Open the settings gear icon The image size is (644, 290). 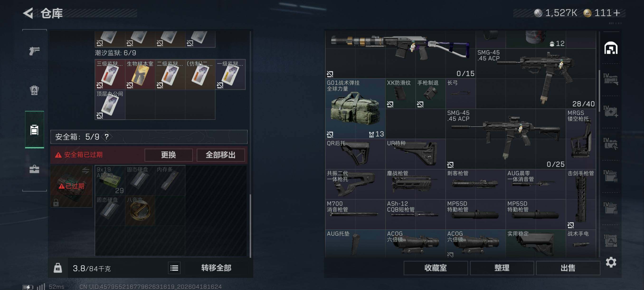coord(611,262)
